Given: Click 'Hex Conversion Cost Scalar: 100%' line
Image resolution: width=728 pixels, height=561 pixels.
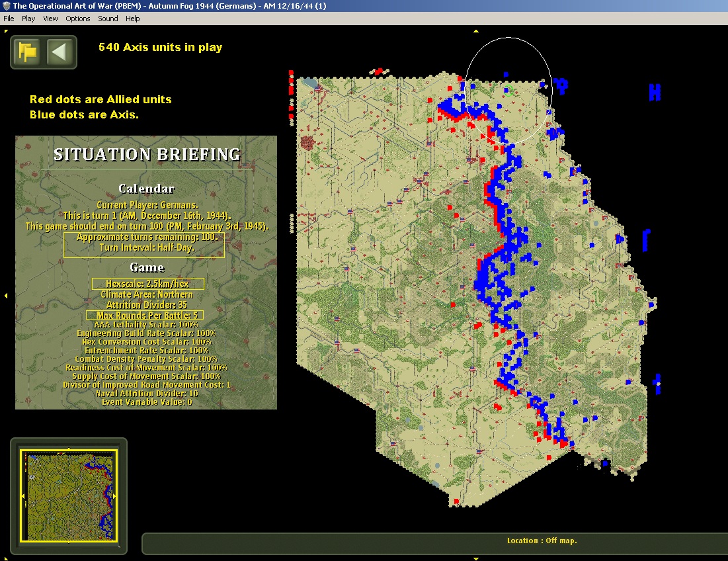Looking at the screenshot, I should pos(147,342).
